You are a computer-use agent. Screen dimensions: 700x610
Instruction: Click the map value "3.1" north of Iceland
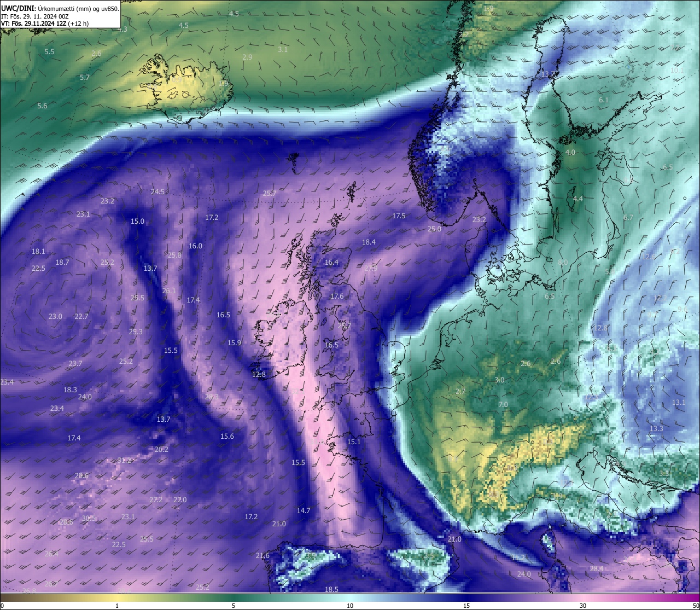(283, 50)
